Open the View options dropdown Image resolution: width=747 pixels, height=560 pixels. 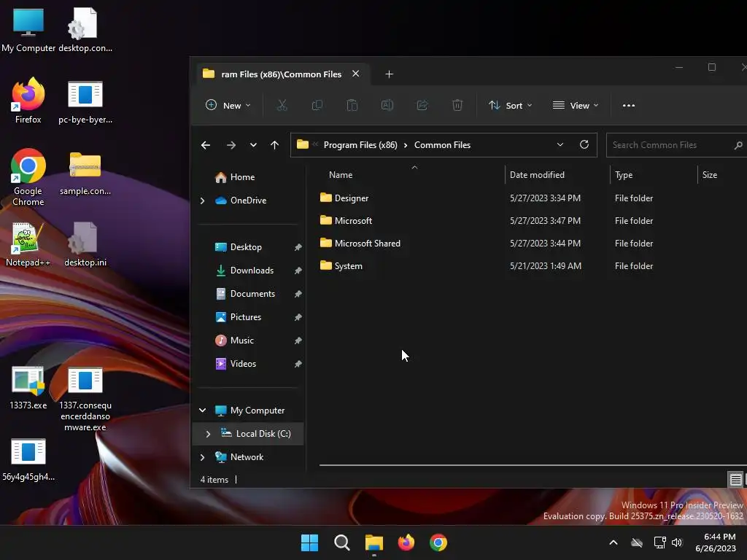pos(575,105)
